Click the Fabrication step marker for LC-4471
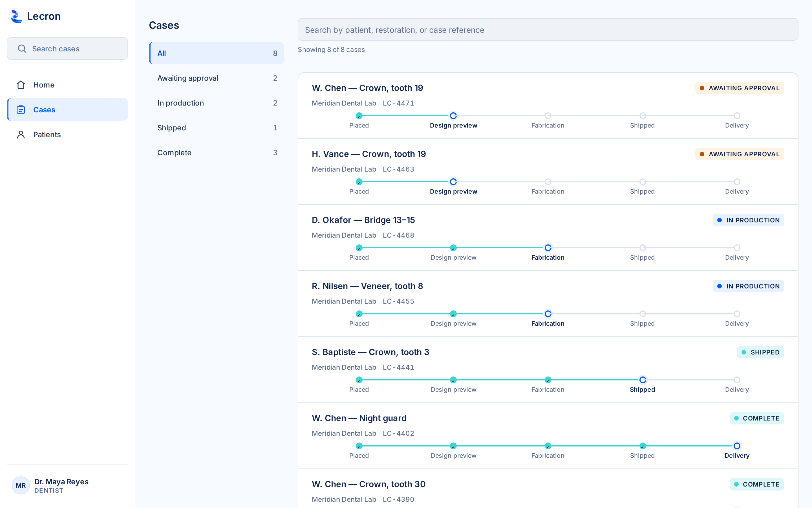812x508 pixels. tap(548, 116)
